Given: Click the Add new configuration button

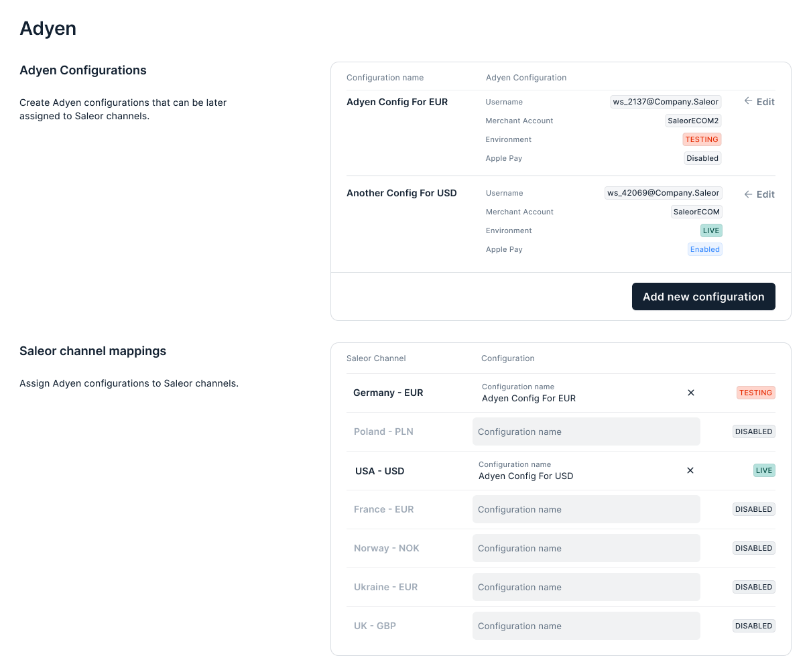Looking at the screenshot, I should [x=703, y=296].
